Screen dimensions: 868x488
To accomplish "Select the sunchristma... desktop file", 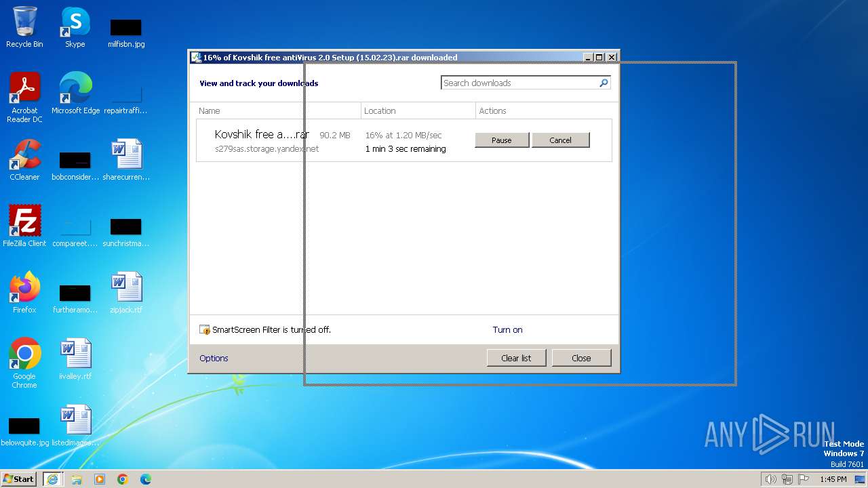I will pyautogui.click(x=126, y=231).
